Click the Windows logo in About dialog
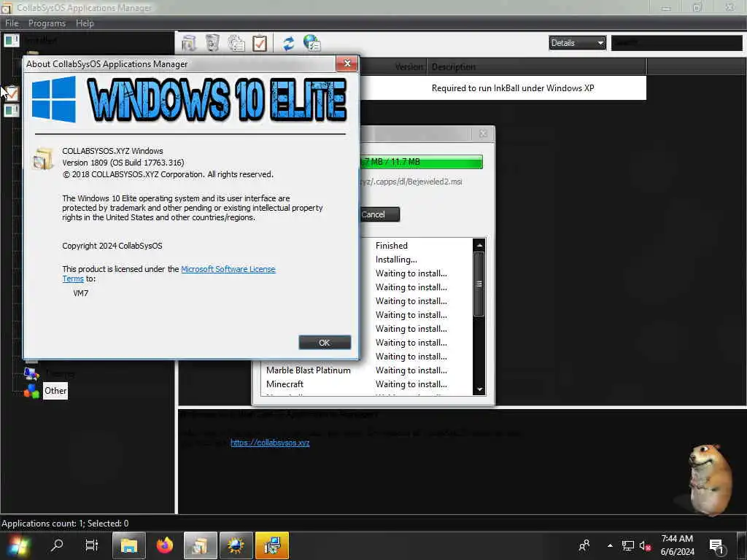Image resolution: width=747 pixels, height=560 pixels. (54, 99)
